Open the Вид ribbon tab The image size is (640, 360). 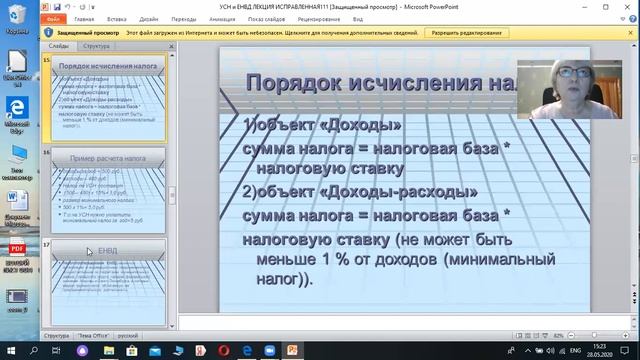(x=358, y=19)
